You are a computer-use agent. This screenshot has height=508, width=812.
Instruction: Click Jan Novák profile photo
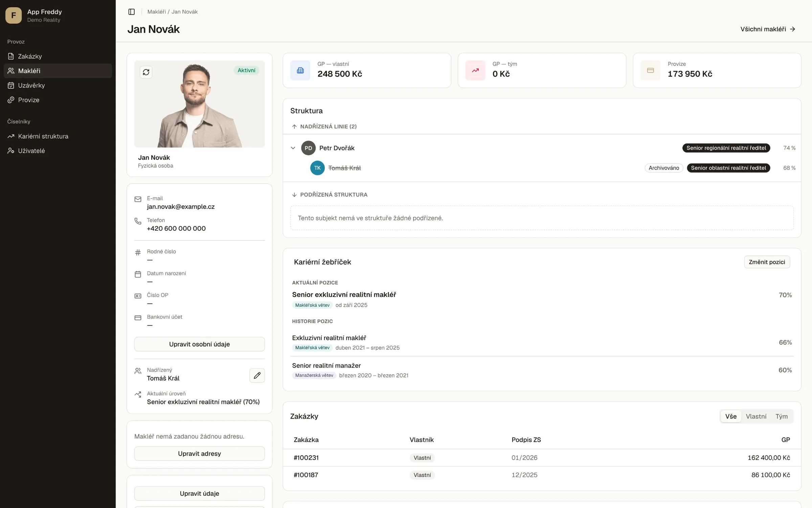[x=199, y=104]
